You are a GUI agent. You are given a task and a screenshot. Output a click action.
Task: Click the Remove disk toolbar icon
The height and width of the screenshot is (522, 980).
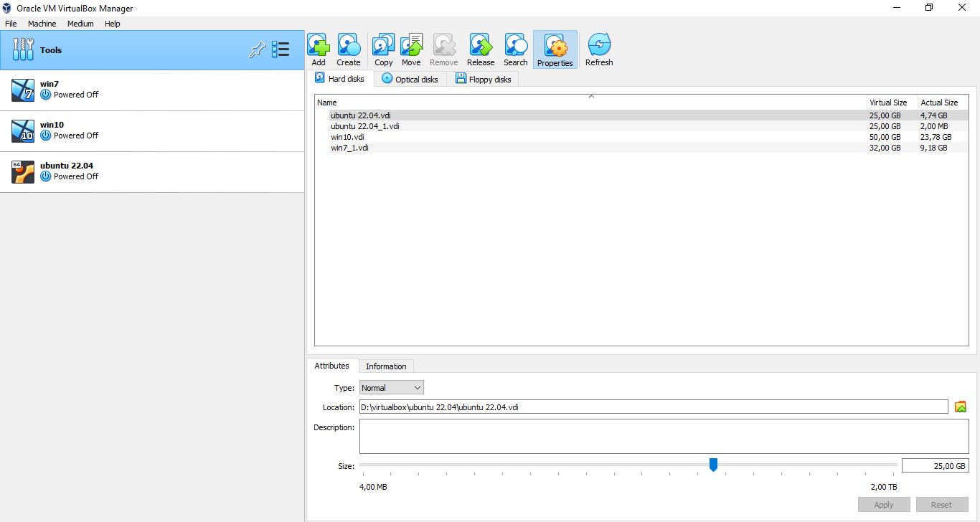pos(443,49)
